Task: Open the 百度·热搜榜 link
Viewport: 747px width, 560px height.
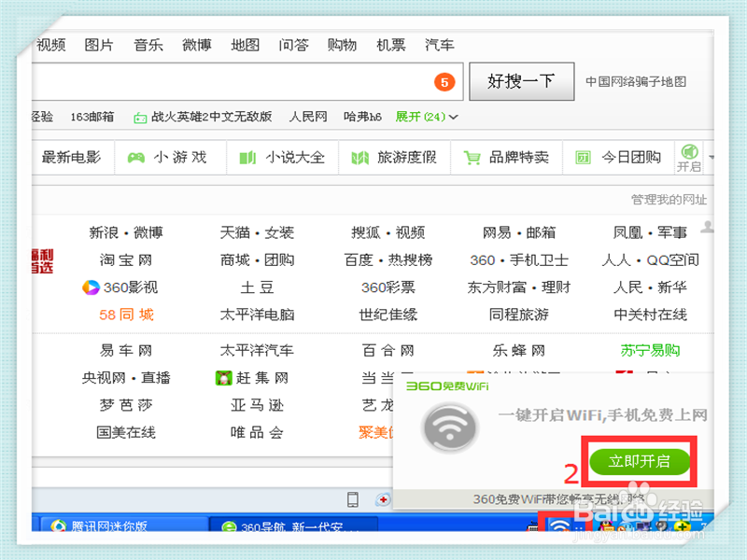Action: tap(388, 260)
